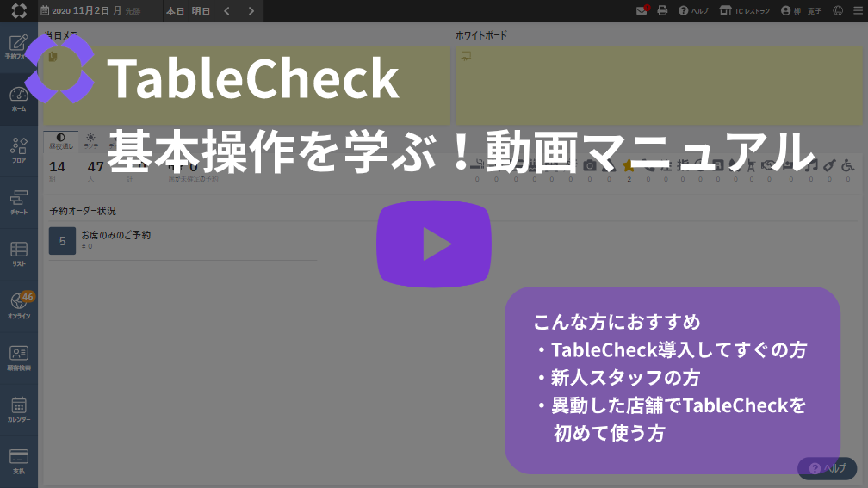
Task: Play the TableCheck video manual
Action: (433, 245)
